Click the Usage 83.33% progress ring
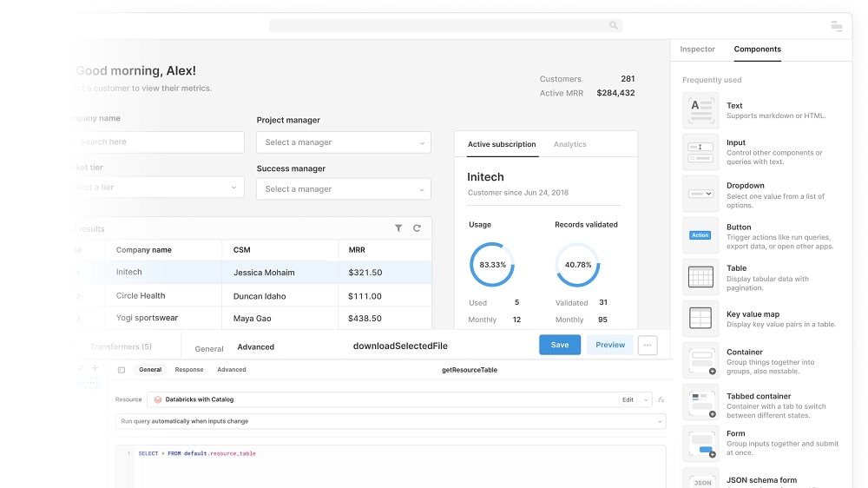 (492, 265)
